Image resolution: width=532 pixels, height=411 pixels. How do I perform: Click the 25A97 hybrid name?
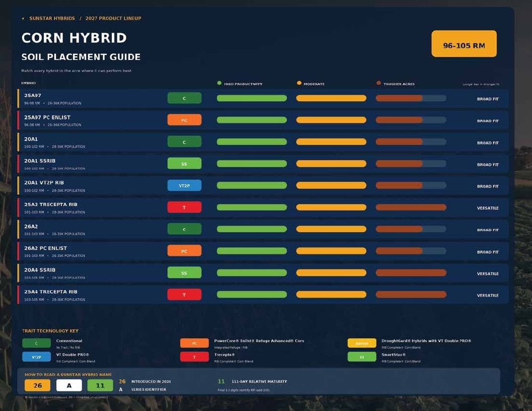pyautogui.click(x=33, y=95)
